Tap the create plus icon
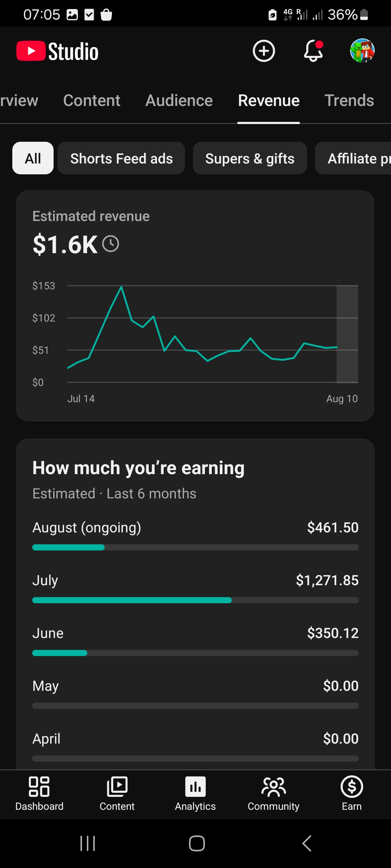 [264, 51]
